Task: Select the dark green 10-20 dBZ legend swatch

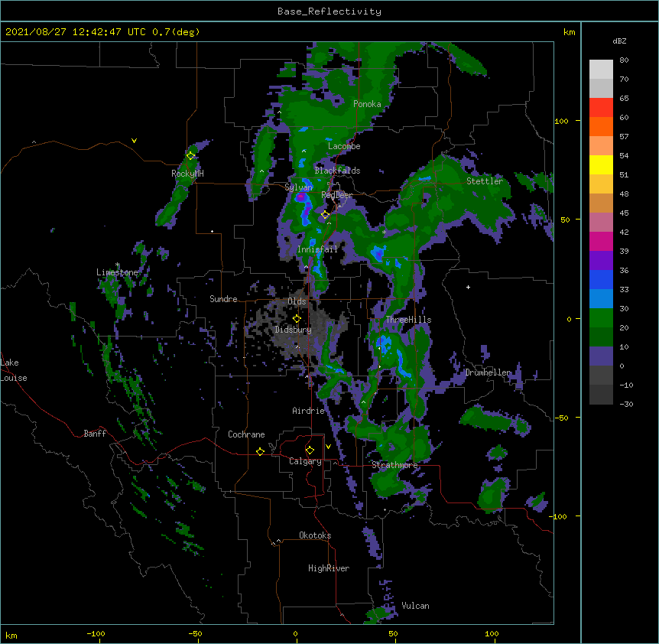Action: click(601, 337)
